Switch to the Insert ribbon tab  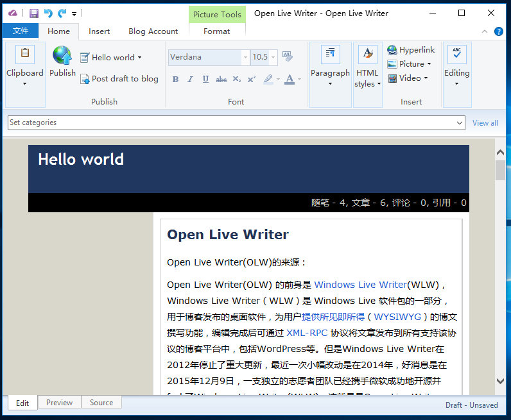(x=99, y=31)
